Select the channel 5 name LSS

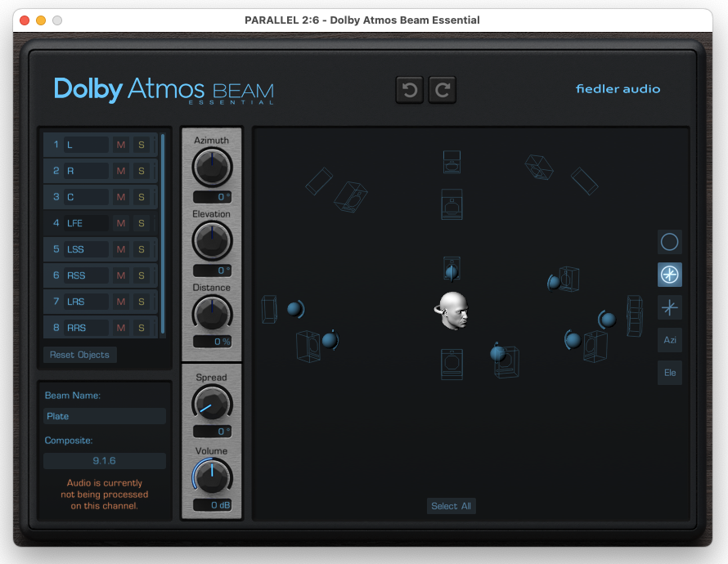click(x=87, y=249)
